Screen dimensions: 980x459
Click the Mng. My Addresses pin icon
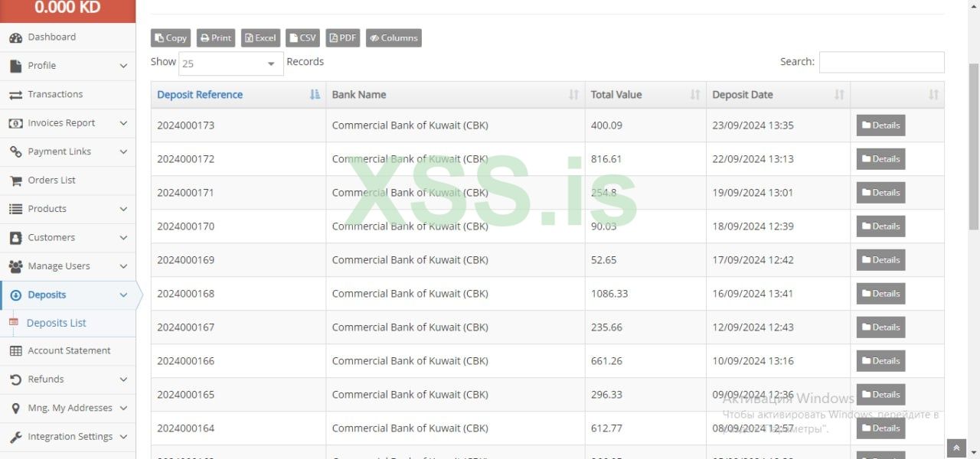(15, 409)
